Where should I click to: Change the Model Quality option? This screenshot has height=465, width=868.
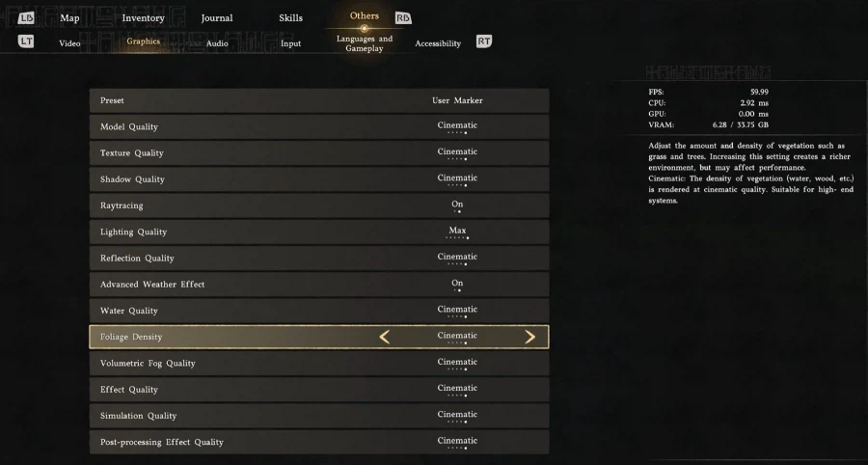pyautogui.click(x=457, y=126)
